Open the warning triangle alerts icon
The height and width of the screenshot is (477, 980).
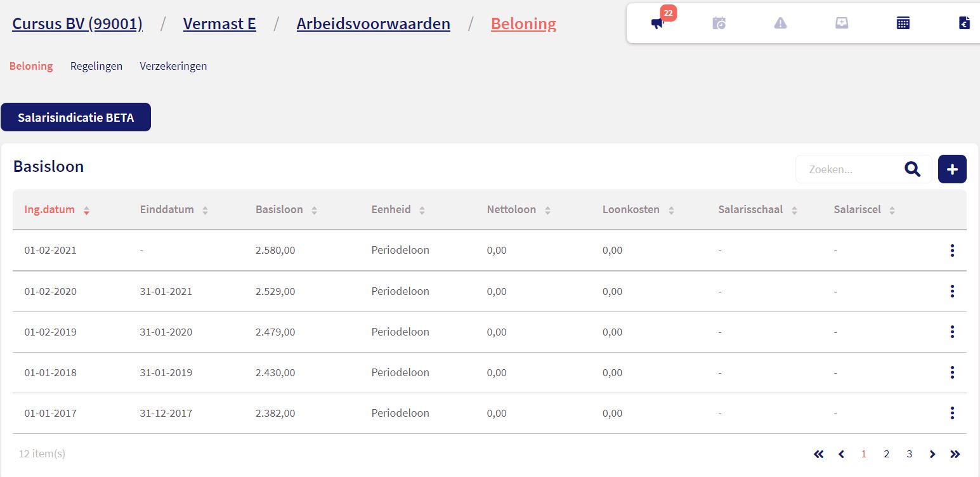[x=780, y=23]
